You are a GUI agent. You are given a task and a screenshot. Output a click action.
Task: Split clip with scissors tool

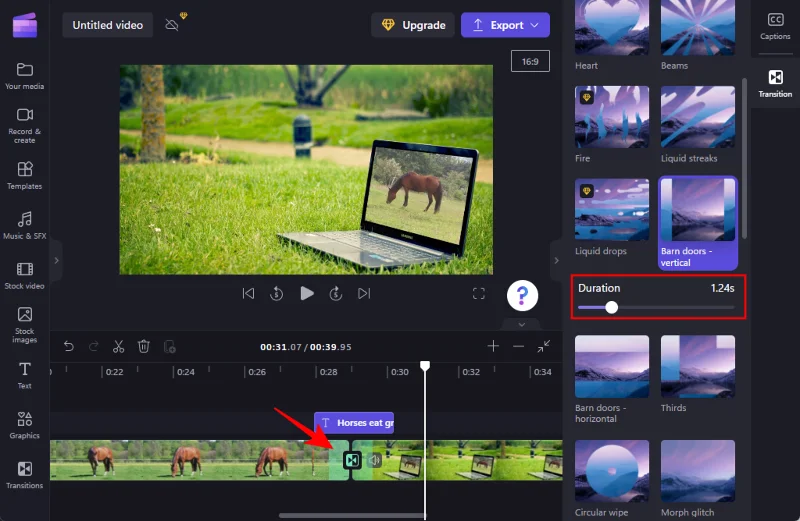(x=118, y=347)
